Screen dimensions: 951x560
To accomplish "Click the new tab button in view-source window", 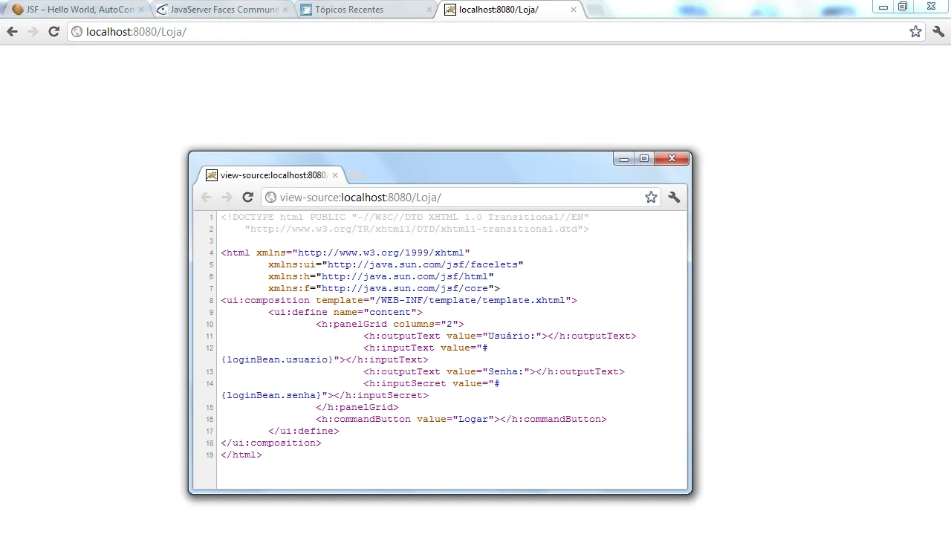I will tap(357, 176).
